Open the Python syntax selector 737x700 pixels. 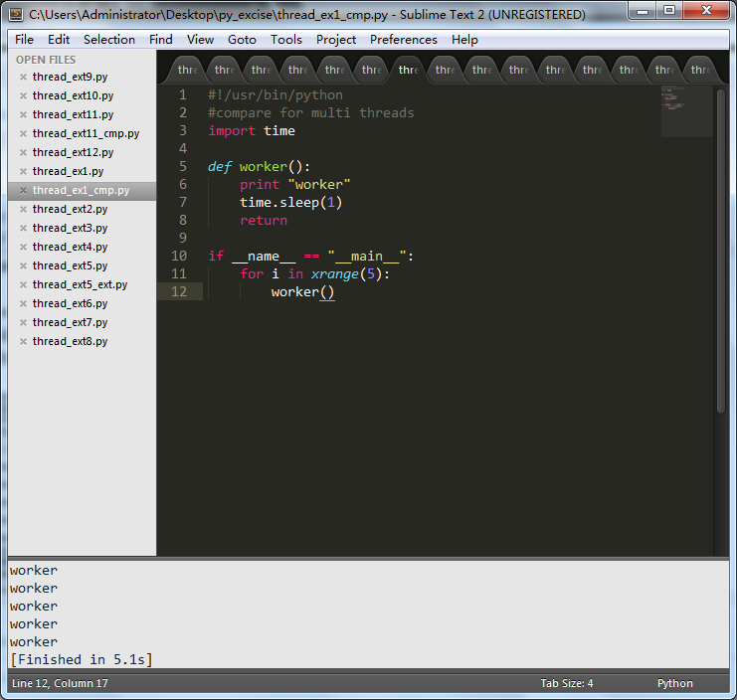[x=674, y=683]
